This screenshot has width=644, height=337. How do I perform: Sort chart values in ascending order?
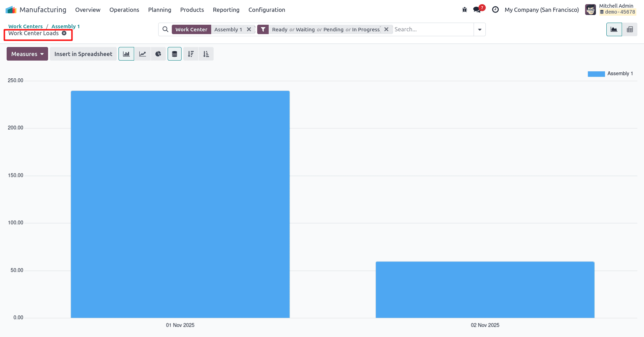[x=206, y=54]
